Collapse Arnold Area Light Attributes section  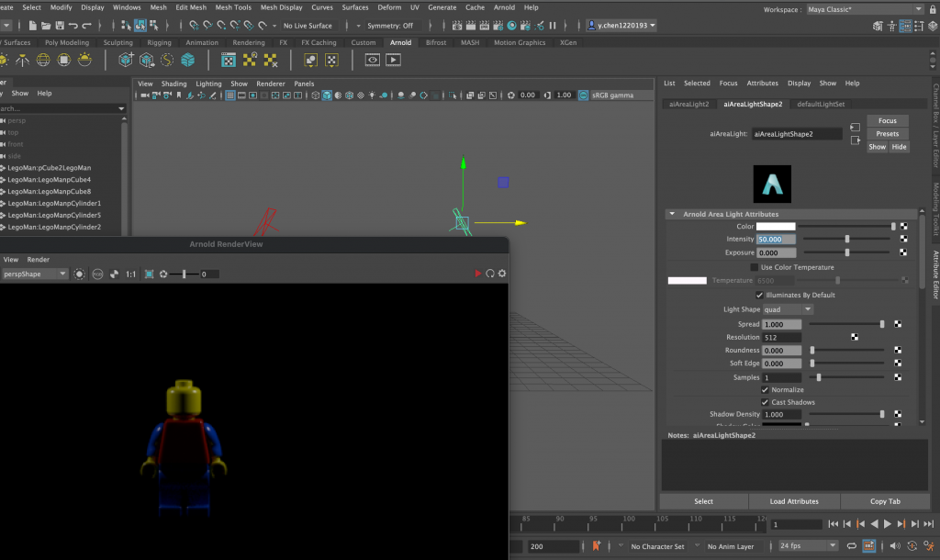point(672,214)
